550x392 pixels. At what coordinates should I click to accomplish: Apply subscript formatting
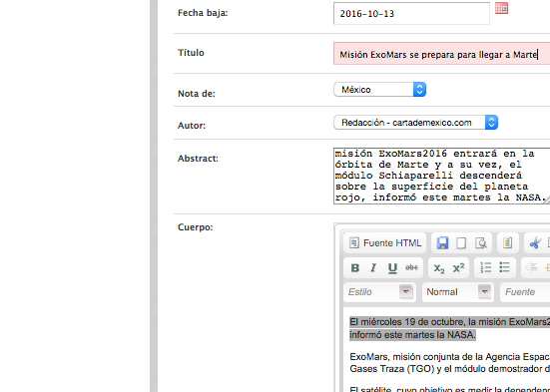pyautogui.click(x=439, y=268)
